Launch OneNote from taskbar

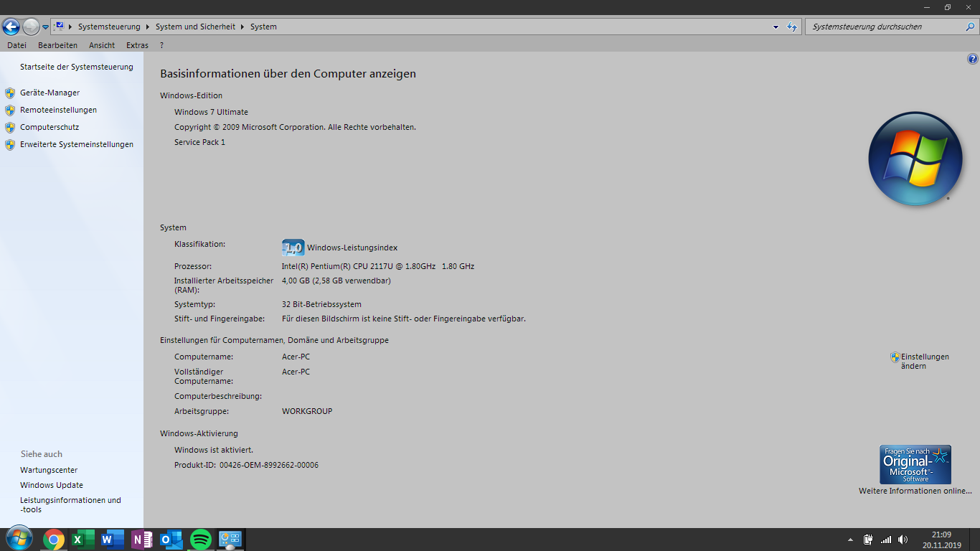click(x=142, y=540)
